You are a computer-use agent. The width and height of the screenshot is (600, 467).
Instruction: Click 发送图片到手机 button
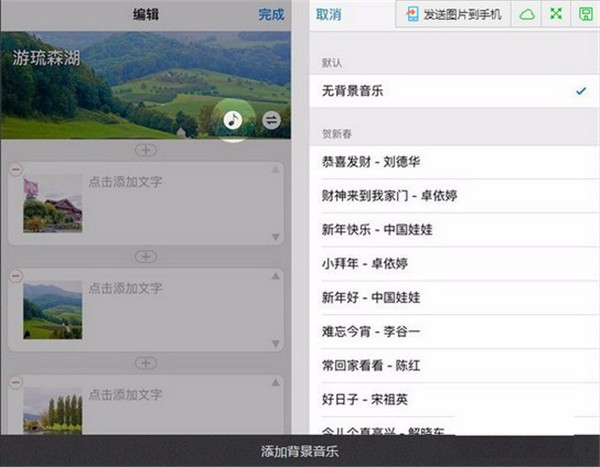point(455,14)
